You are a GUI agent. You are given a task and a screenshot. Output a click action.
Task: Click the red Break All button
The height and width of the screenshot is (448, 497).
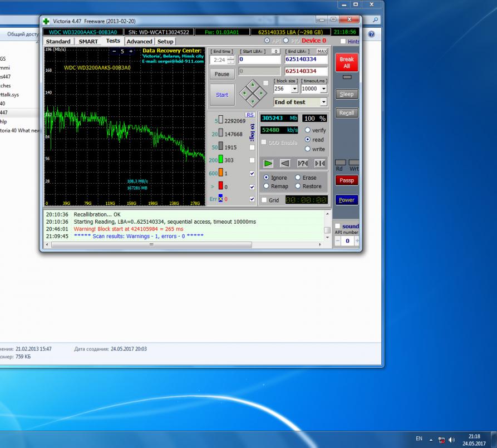[347, 62]
